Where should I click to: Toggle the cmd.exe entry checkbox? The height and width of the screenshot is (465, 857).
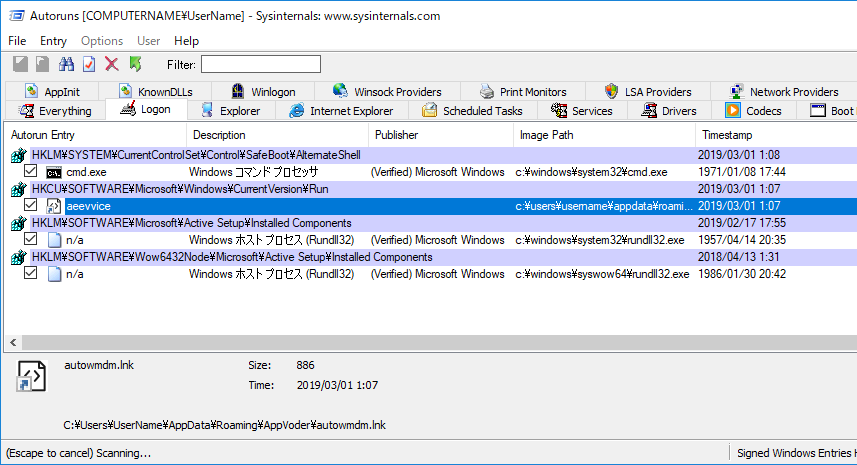(31, 171)
